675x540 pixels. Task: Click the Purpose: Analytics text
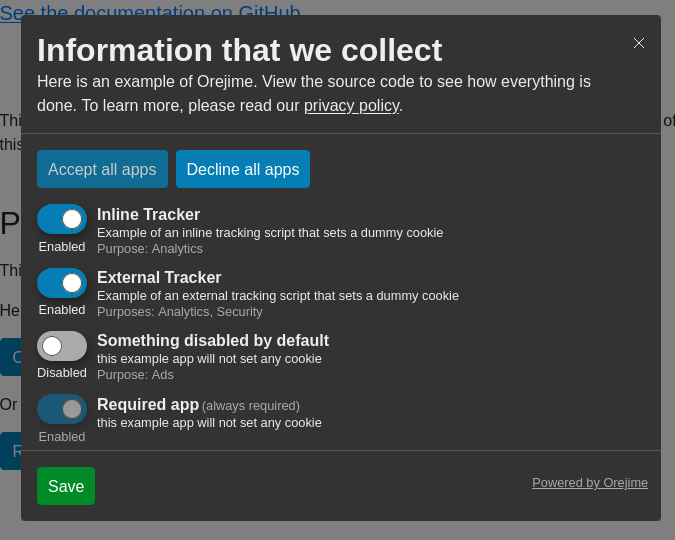pyautogui.click(x=150, y=248)
